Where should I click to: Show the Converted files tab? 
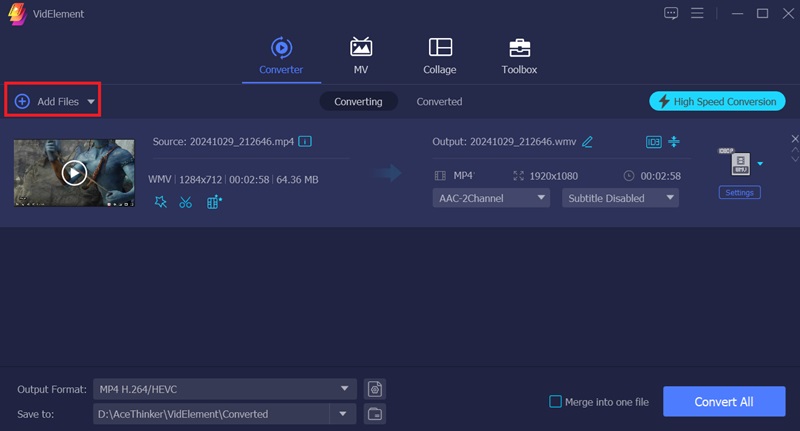click(x=439, y=102)
